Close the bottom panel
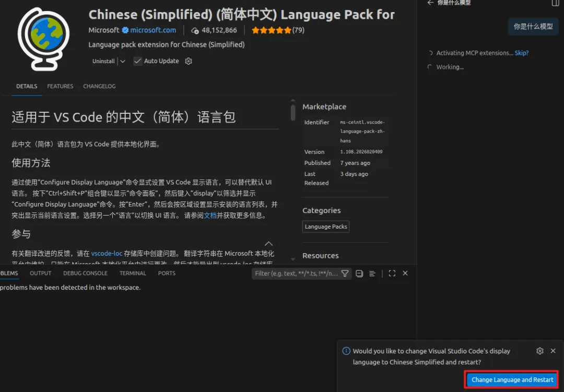Viewport: 564px width, 392px height. pos(405,274)
